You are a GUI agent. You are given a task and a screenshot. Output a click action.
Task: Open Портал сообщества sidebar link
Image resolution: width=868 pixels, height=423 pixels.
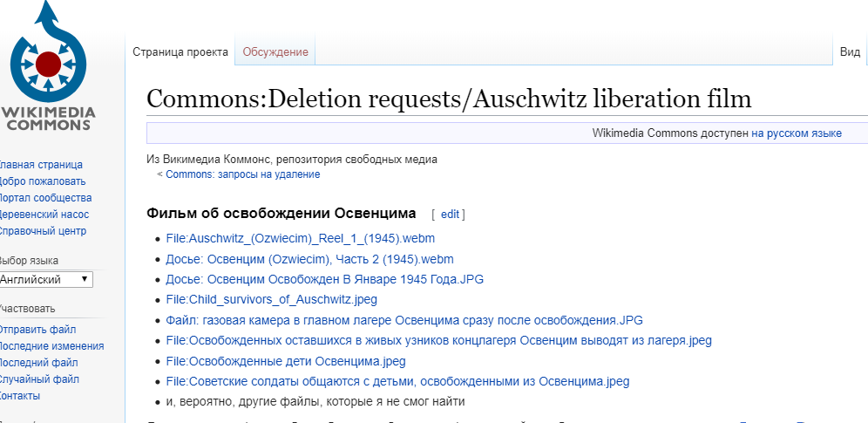(44, 198)
